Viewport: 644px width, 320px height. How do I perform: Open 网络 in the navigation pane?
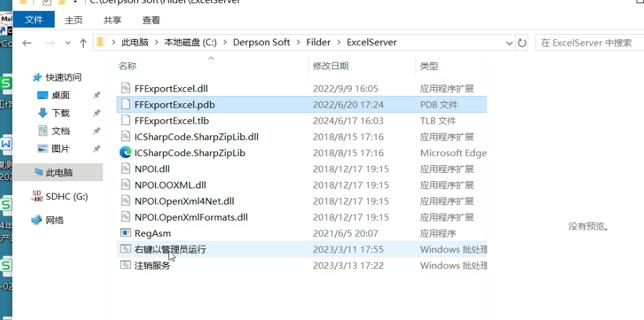[x=55, y=220]
